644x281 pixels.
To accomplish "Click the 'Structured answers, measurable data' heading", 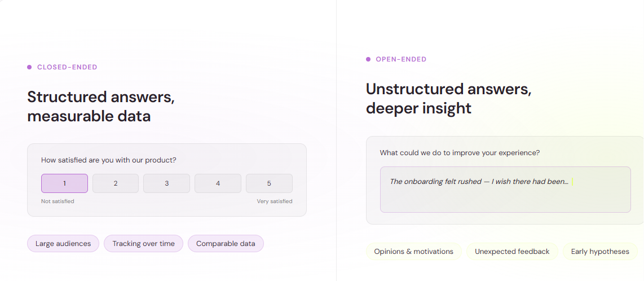I will tap(101, 107).
